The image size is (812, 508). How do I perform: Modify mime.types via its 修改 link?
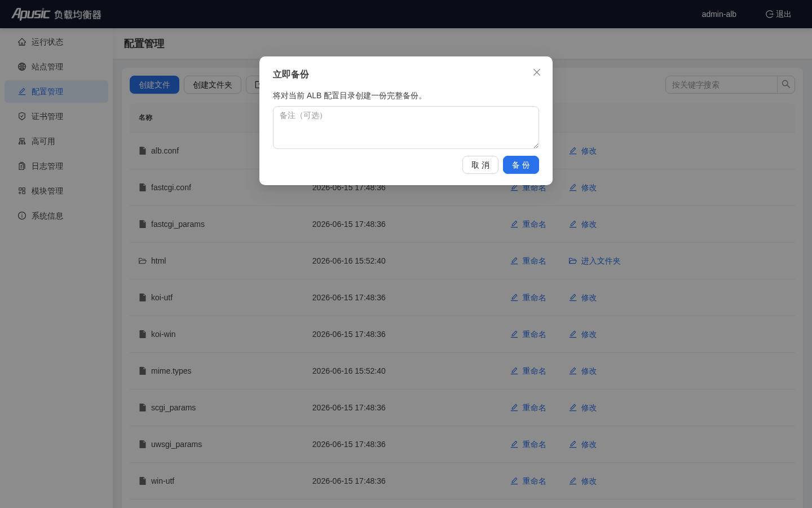[583, 371]
